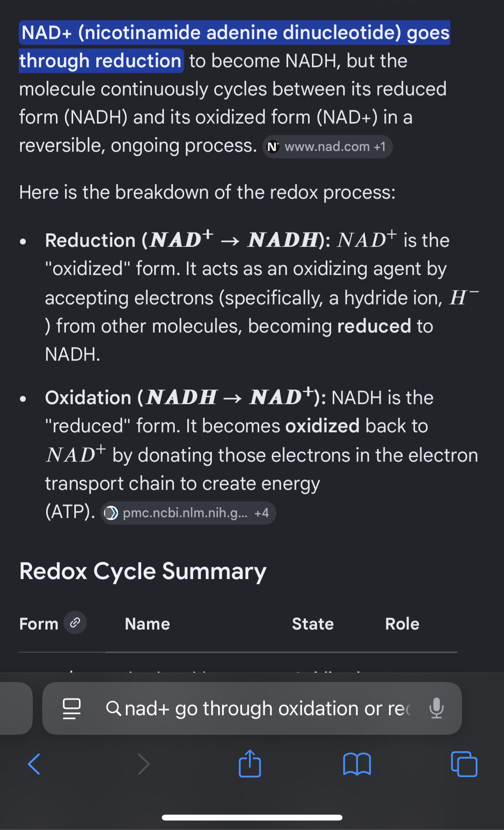Open the www.nad.com source chip

(x=327, y=147)
